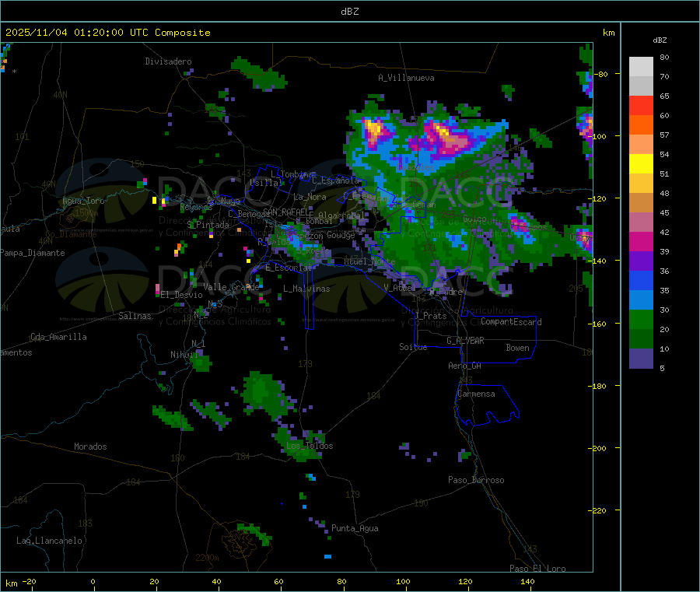700x592 pixels.
Task: Click the Salinas location label
Action: click(x=135, y=316)
